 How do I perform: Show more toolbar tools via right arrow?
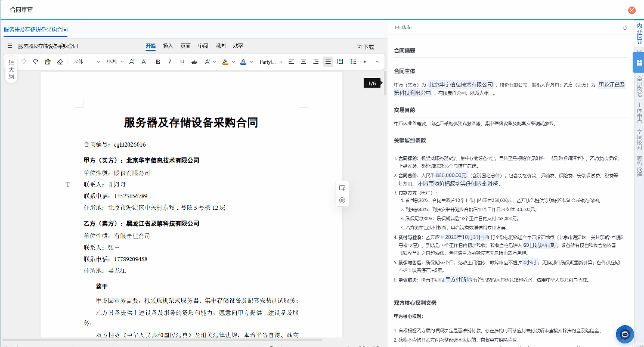point(365,61)
